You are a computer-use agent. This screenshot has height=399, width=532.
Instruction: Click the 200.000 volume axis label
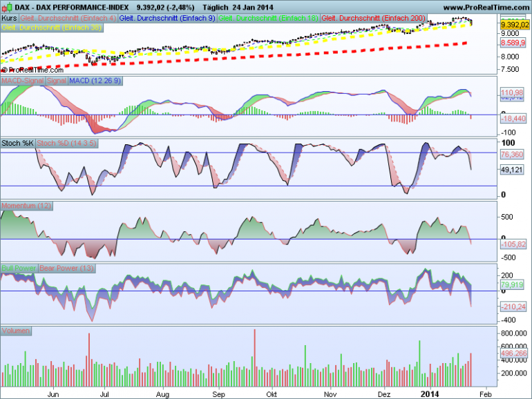click(513, 373)
